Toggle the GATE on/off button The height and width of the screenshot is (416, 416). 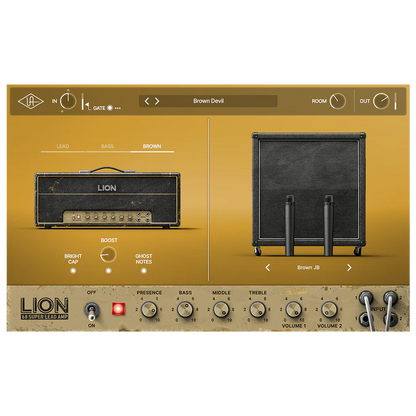(x=110, y=108)
